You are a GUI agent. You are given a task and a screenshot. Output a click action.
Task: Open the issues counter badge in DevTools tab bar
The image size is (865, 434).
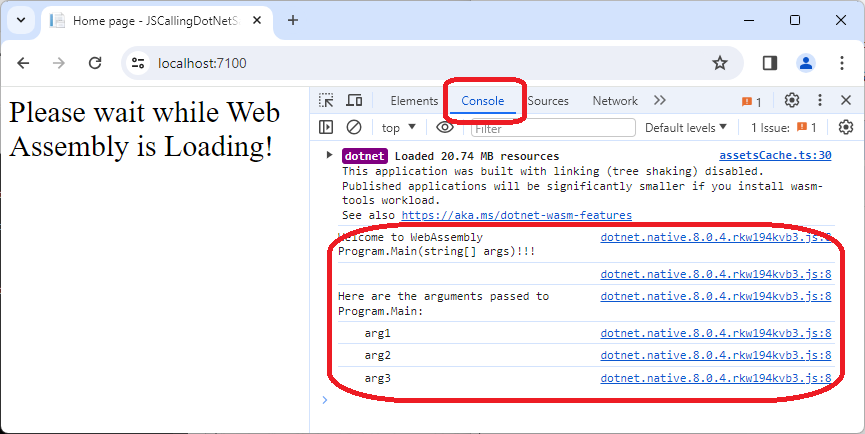tap(751, 101)
